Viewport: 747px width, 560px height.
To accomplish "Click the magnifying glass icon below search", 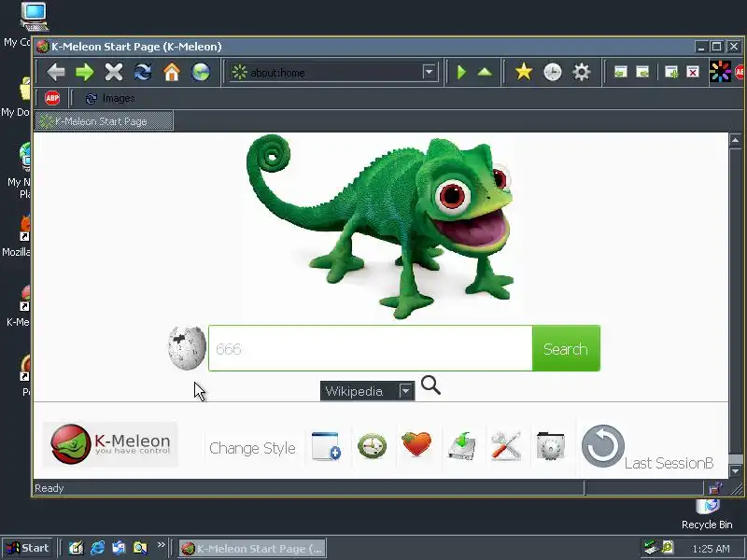I will pos(430,385).
